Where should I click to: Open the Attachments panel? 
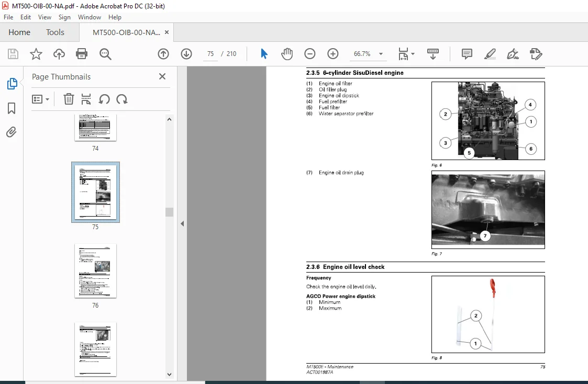pyautogui.click(x=12, y=132)
